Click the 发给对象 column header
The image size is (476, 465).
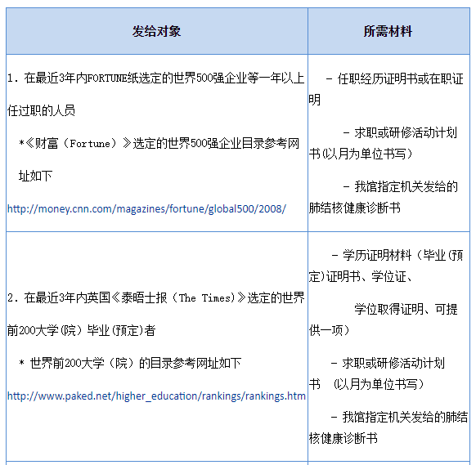(x=157, y=31)
